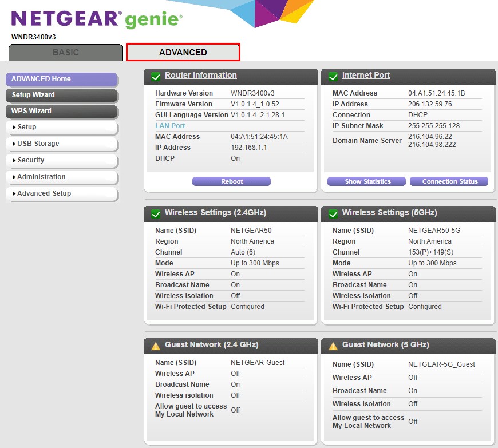Open the Guest Network (2.4 GHz) link
This screenshot has width=498, height=448.
tap(212, 344)
